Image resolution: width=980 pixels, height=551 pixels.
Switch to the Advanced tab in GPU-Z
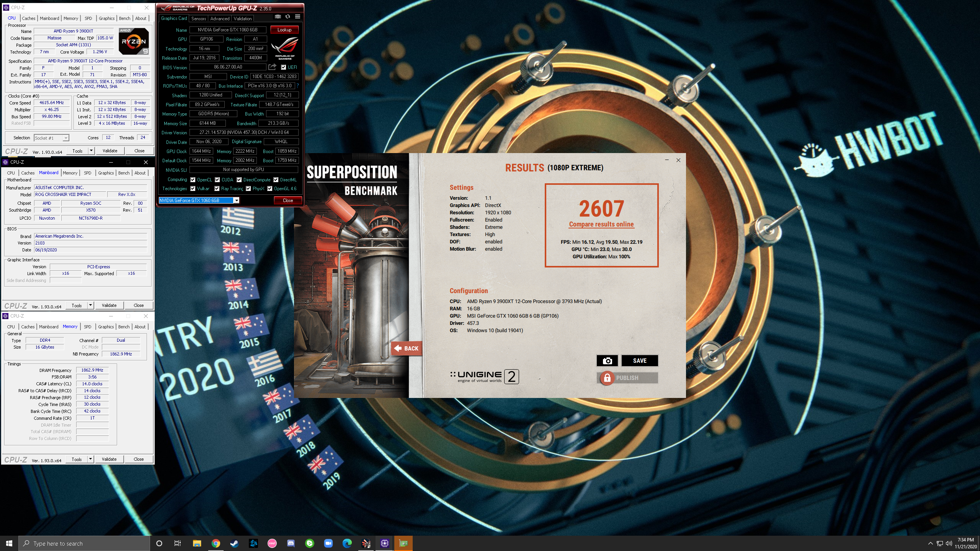pos(220,18)
